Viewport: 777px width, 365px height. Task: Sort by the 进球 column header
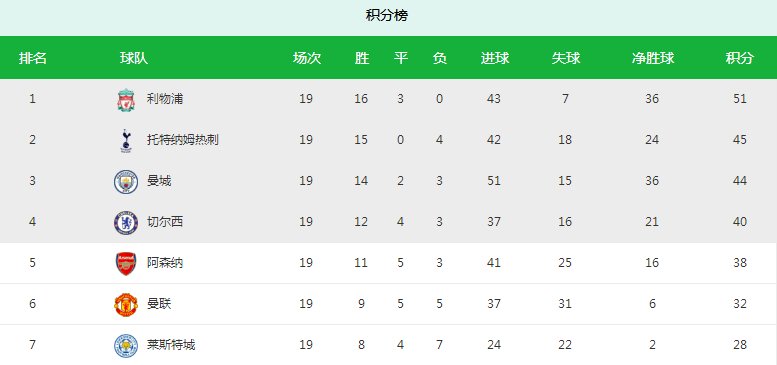[495, 58]
